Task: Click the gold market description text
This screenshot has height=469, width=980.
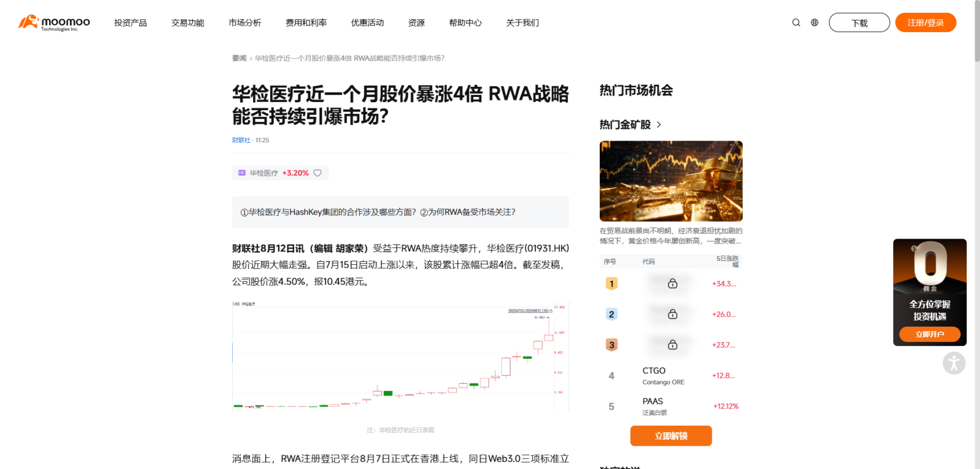Action: tap(671, 236)
